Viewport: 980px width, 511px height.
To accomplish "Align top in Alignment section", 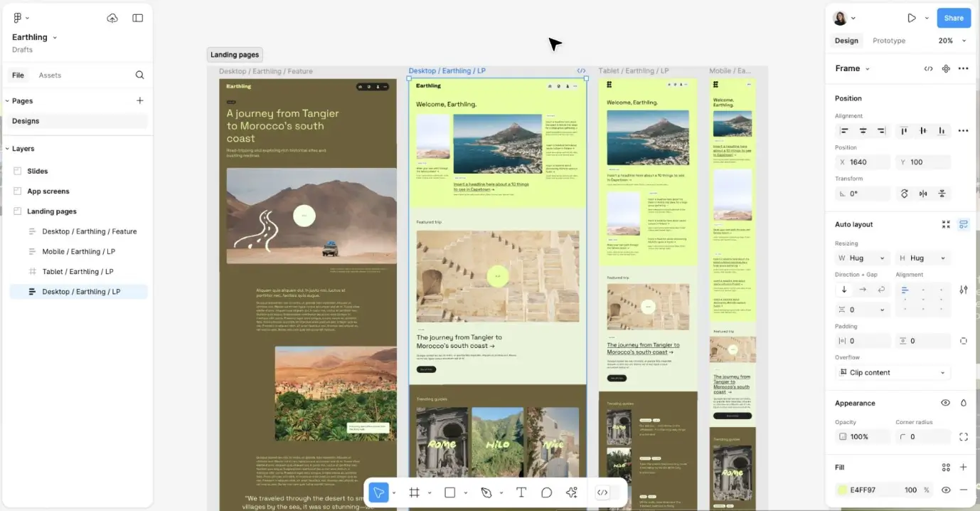I will click(x=905, y=131).
